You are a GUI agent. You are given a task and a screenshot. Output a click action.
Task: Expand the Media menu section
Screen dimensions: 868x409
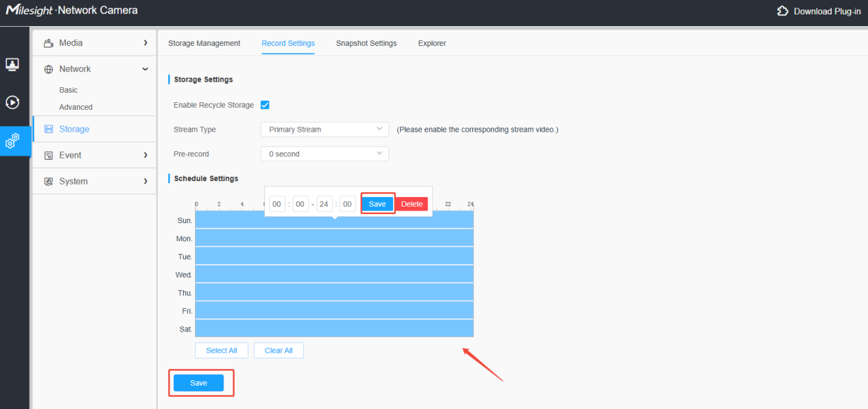click(x=95, y=43)
